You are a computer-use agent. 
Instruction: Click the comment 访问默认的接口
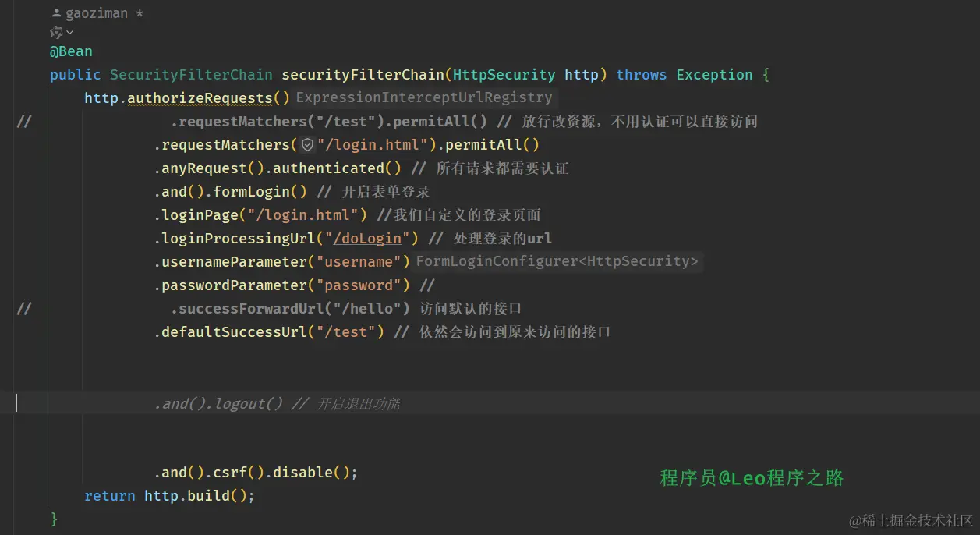[470, 309]
